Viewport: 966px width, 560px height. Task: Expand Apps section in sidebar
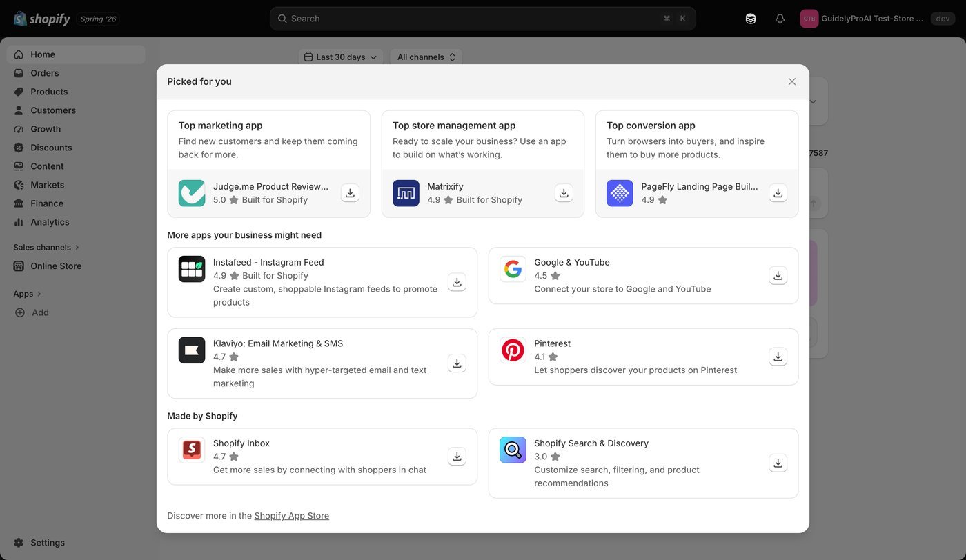point(28,294)
